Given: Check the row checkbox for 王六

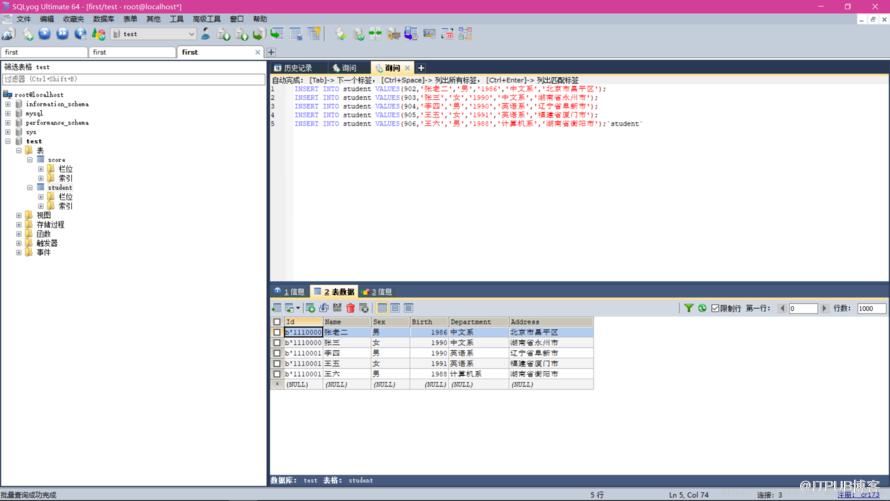Looking at the screenshot, I should [x=277, y=374].
